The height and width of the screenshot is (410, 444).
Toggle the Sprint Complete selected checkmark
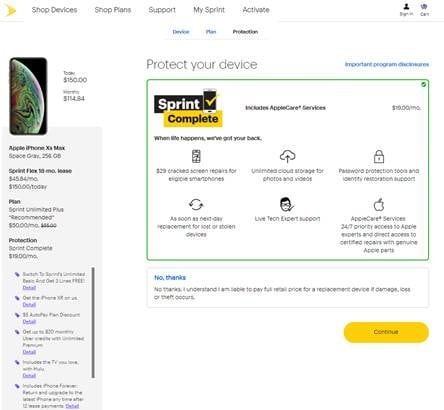(x=423, y=84)
